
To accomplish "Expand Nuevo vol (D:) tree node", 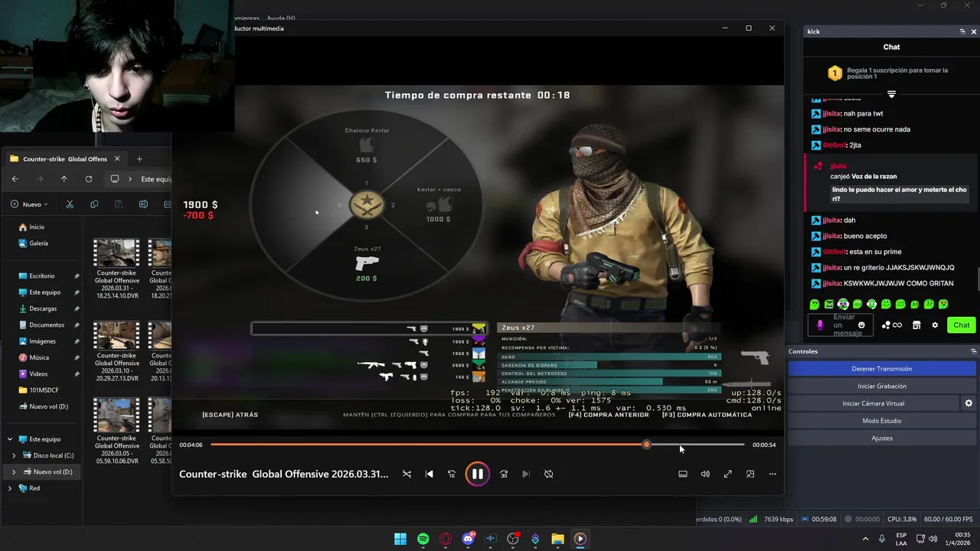I will 14,472.
